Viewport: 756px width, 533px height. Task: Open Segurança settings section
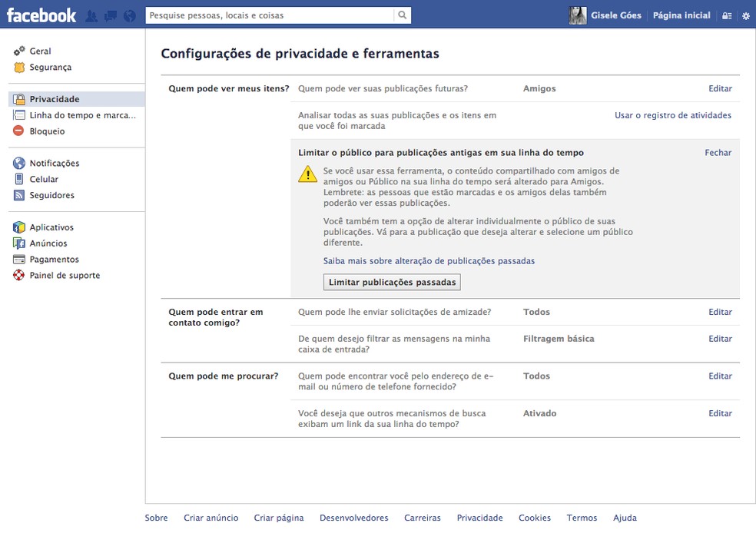coord(50,68)
